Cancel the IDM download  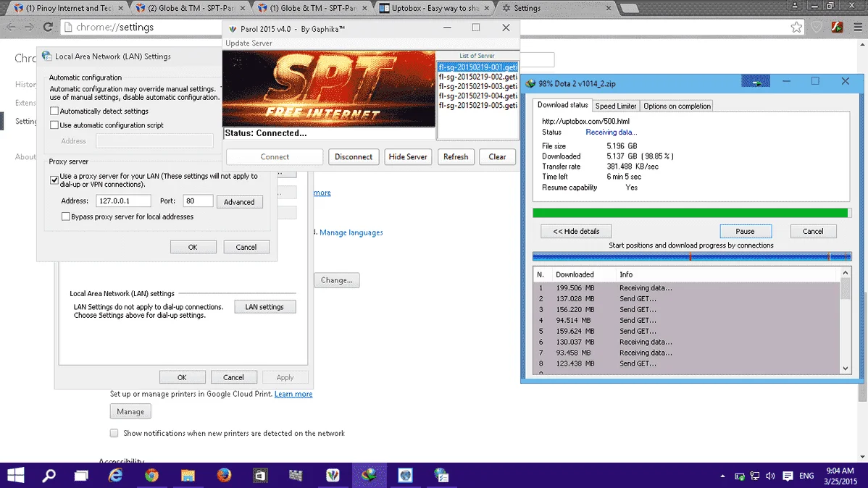tap(813, 231)
